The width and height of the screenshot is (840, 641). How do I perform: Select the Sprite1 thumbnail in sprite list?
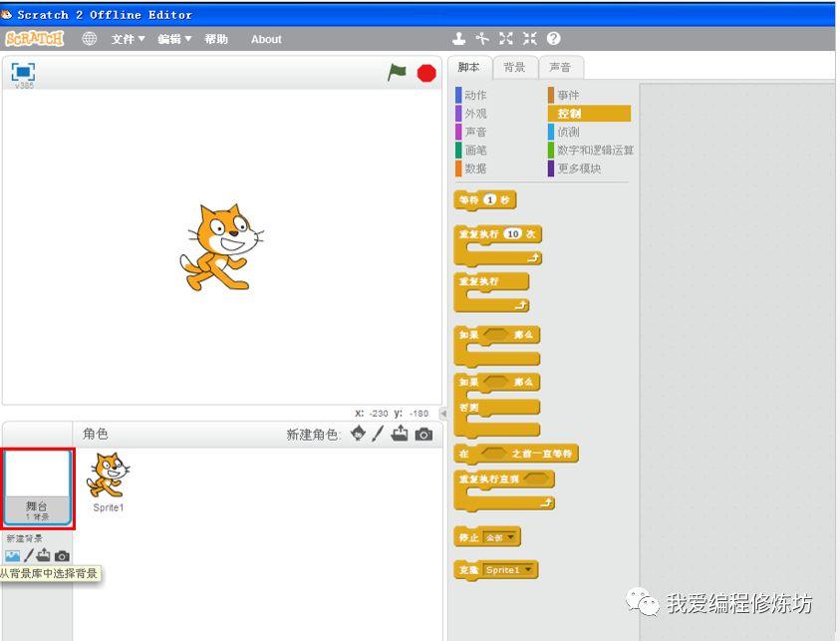coord(109,482)
